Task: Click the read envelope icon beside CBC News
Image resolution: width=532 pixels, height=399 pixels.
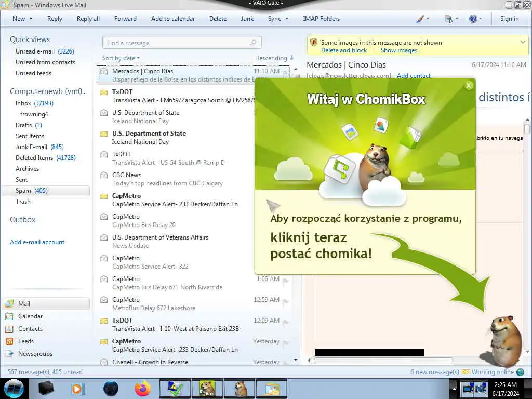Action: pos(104,175)
